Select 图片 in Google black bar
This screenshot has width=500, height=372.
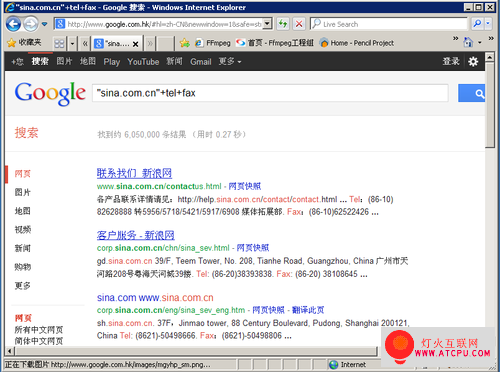(x=64, y=61)
